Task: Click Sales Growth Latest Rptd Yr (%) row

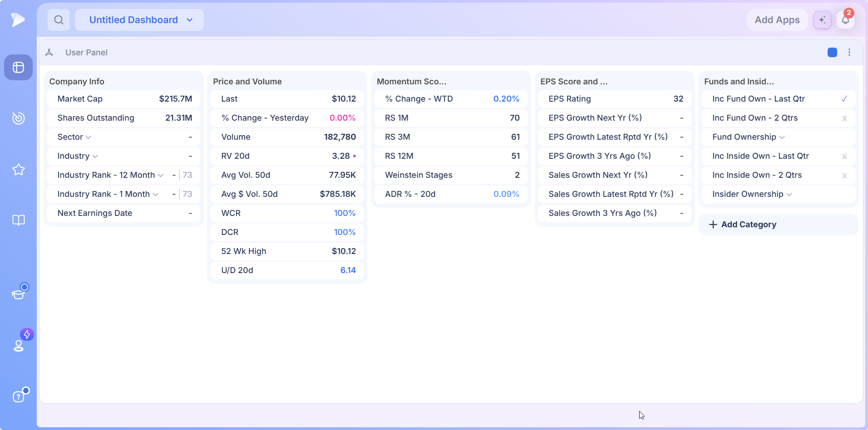Action: (x=615, y=194)
